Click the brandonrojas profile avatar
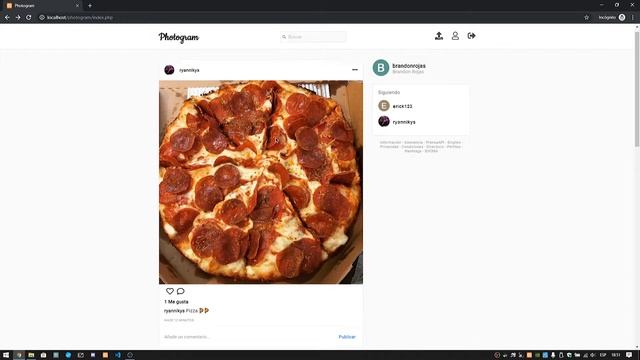This screenshot has height=360, width=640. [381, 68]
